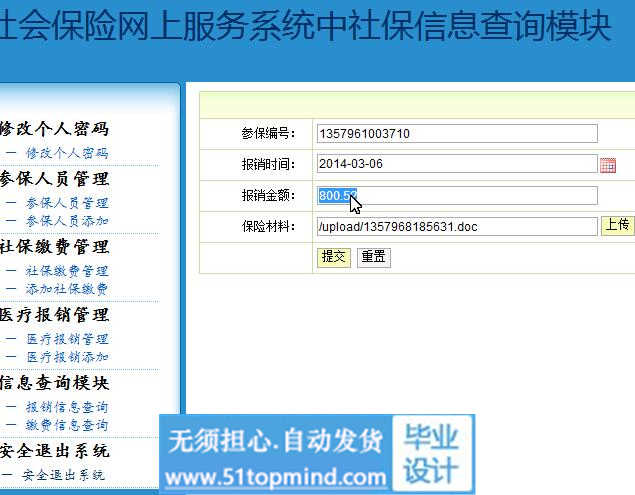The height and width of the screenshot is (495, 635).
Task: Go to the 参保人员管理 sub-link
Action: point(66,203)
